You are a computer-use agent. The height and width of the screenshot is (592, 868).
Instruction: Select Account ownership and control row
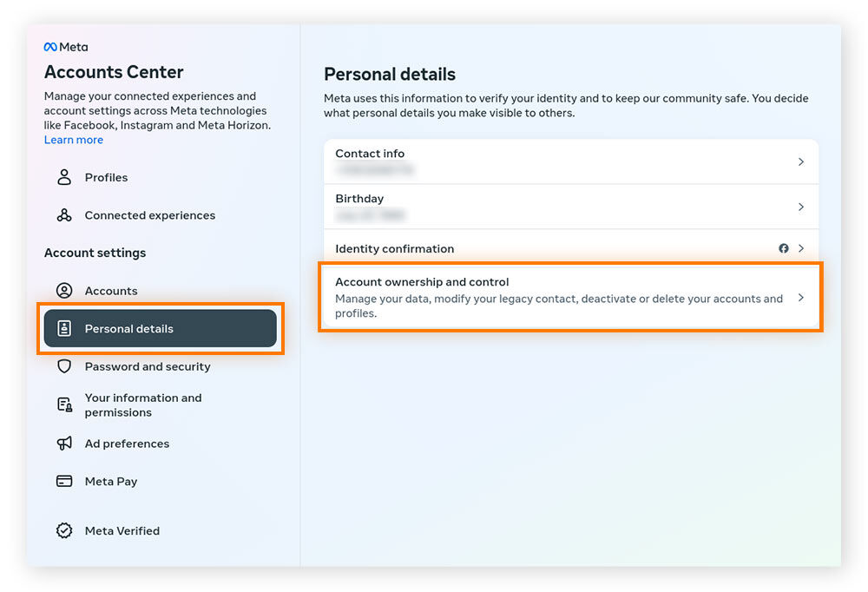point(571,298)
